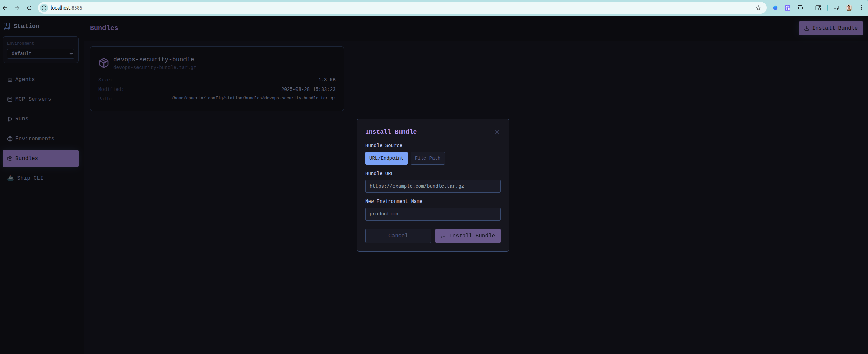The height and width of the screenshot is (354, 868).
Task: Click the blue circle extension icon
Action: point(775,8)
